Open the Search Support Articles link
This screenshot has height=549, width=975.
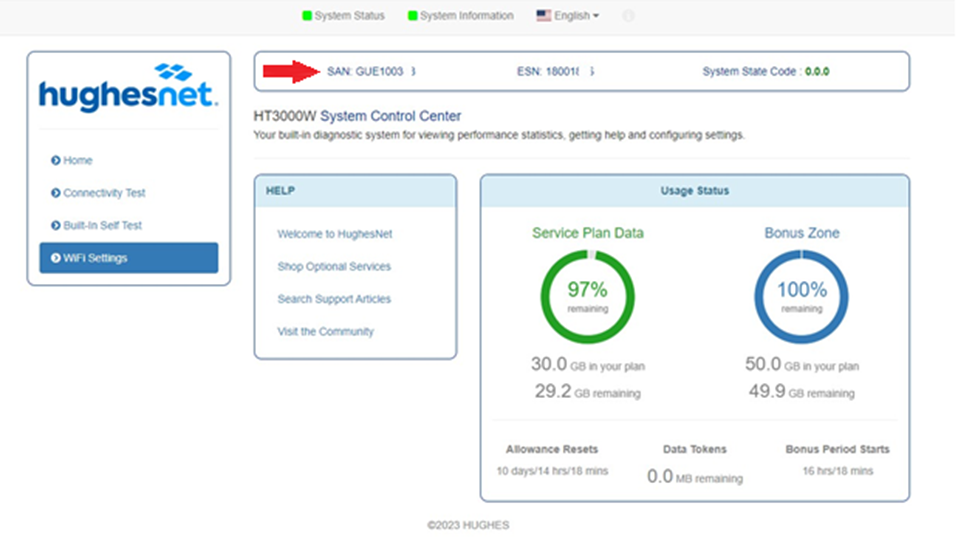point(334,299)
